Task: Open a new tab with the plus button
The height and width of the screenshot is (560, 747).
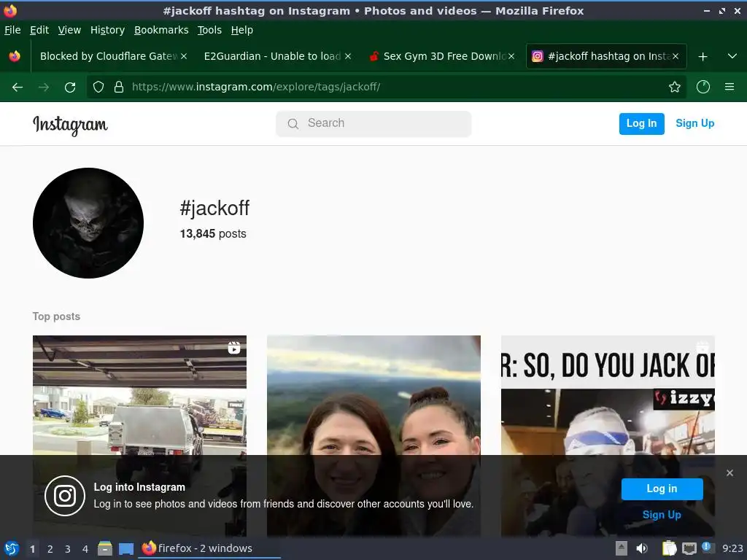Action: click(703, 57)
